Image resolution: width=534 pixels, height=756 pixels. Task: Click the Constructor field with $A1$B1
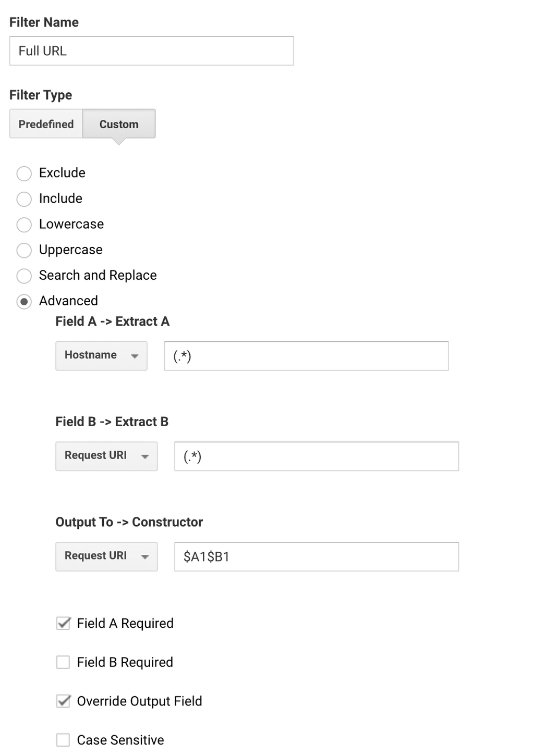[x=317, y=556]
